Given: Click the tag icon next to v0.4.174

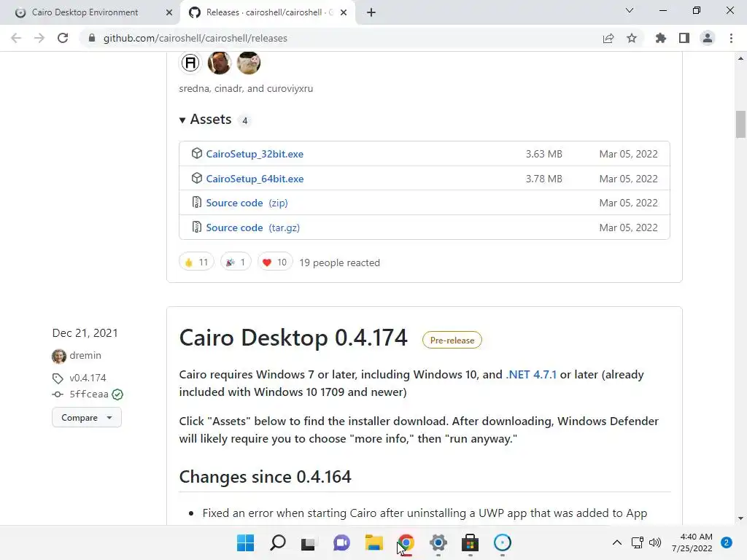Looking at the screenshot, I should (58, 378).
